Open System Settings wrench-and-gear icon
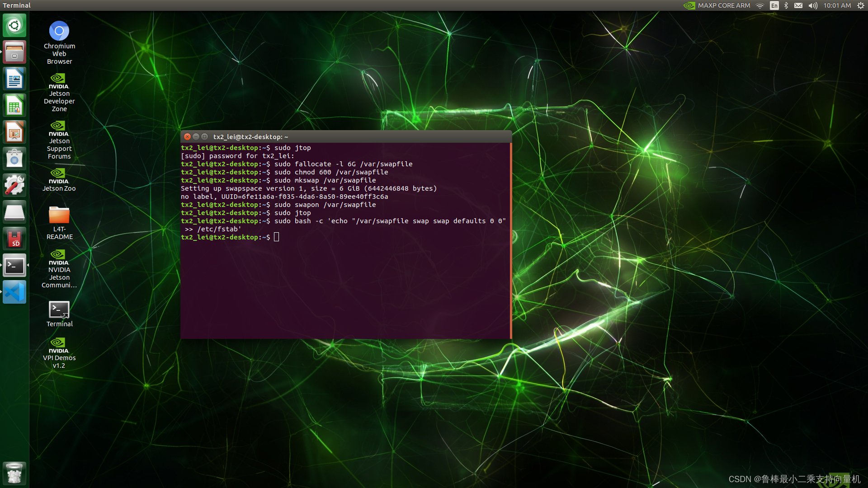Viewport: 868px width, 488px height. (x=14, y=185)
